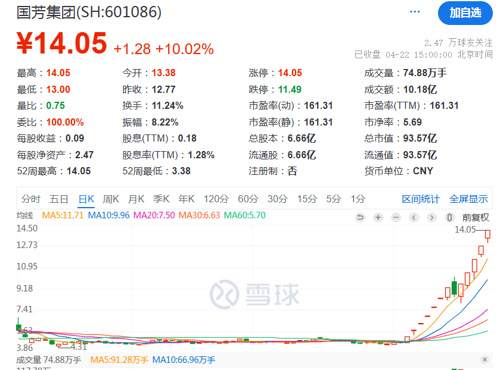The image size is (500, 370).
Task: Close the volume indicator panel with X
Action: click(485, 359)
